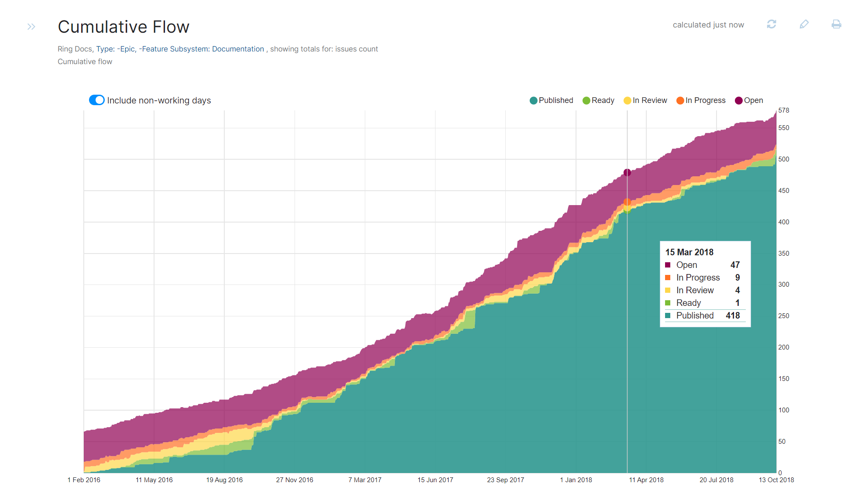The image size is (861, 504).
Task: Click the 11 Apr 2018 axis label
Action: [646, 480]
